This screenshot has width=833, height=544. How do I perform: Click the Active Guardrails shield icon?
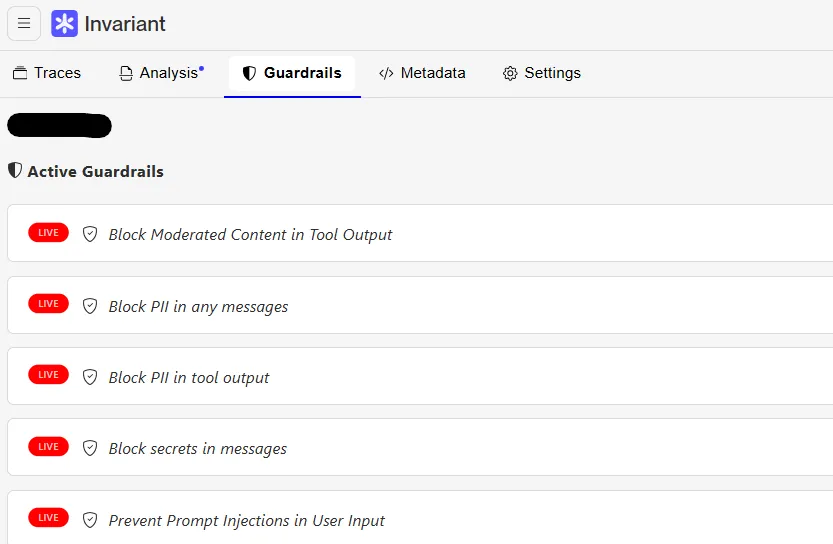15,171
